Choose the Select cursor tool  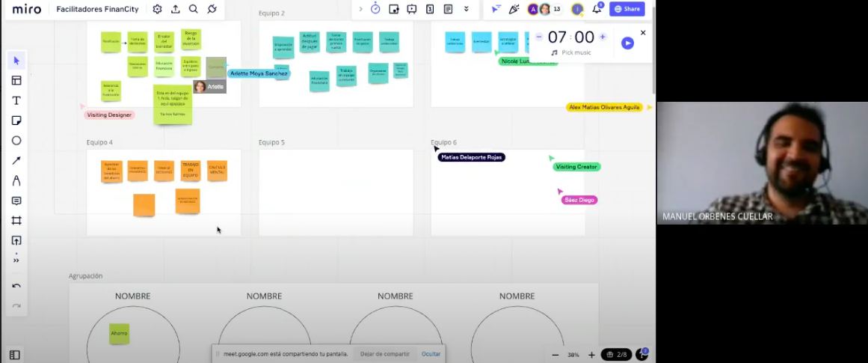pos(16,61)
